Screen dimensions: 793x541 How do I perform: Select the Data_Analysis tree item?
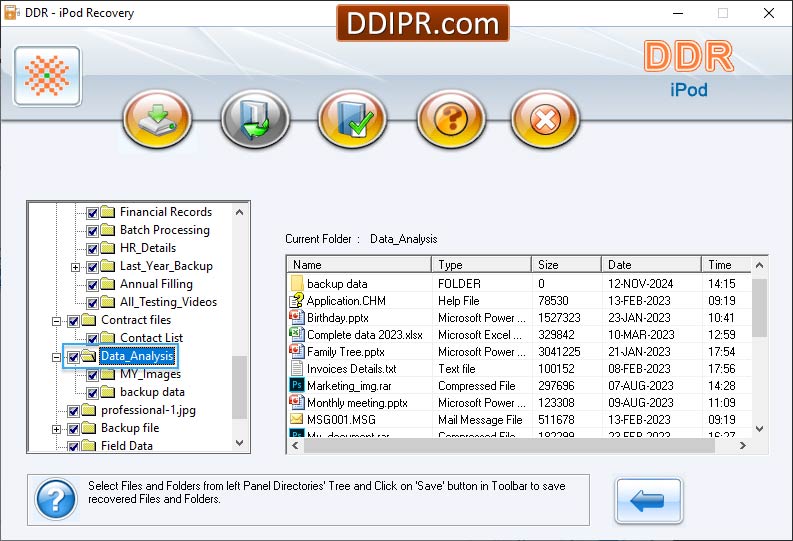137,356
